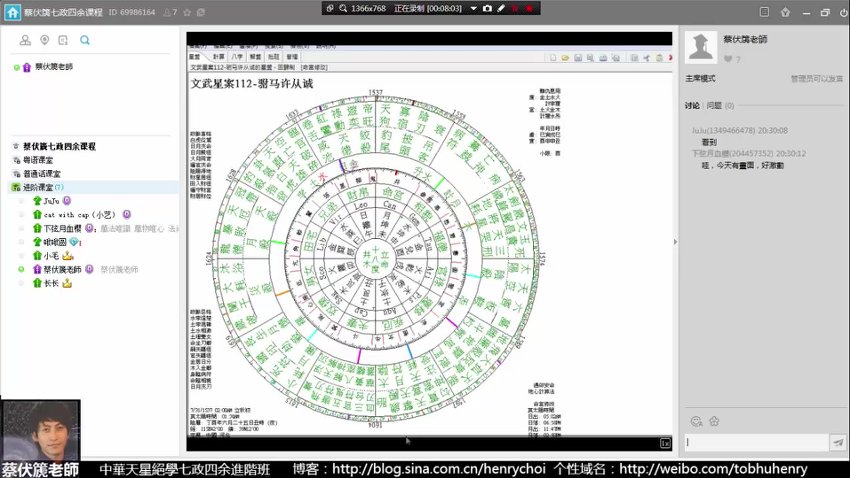Select user cat with cap (小艺)

[80, 215]
